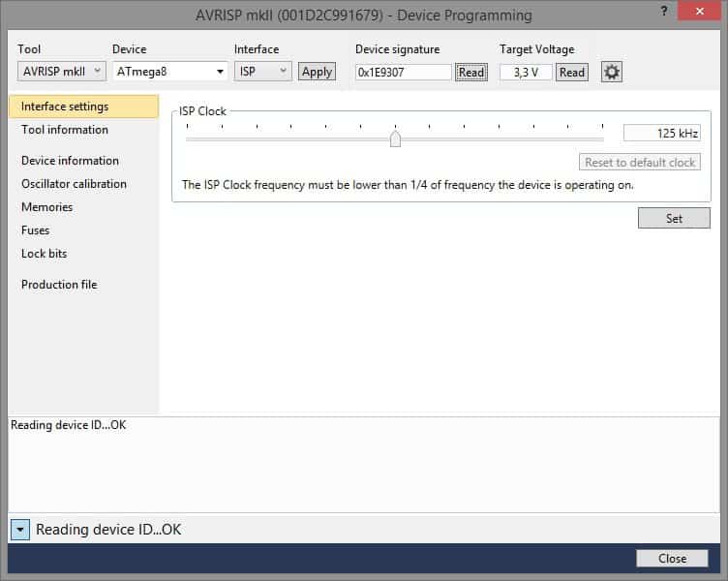The height and width of the screenshot is (581, 728).
Task: Click the 125 kHz clock value field
Action: coord(661,134)
